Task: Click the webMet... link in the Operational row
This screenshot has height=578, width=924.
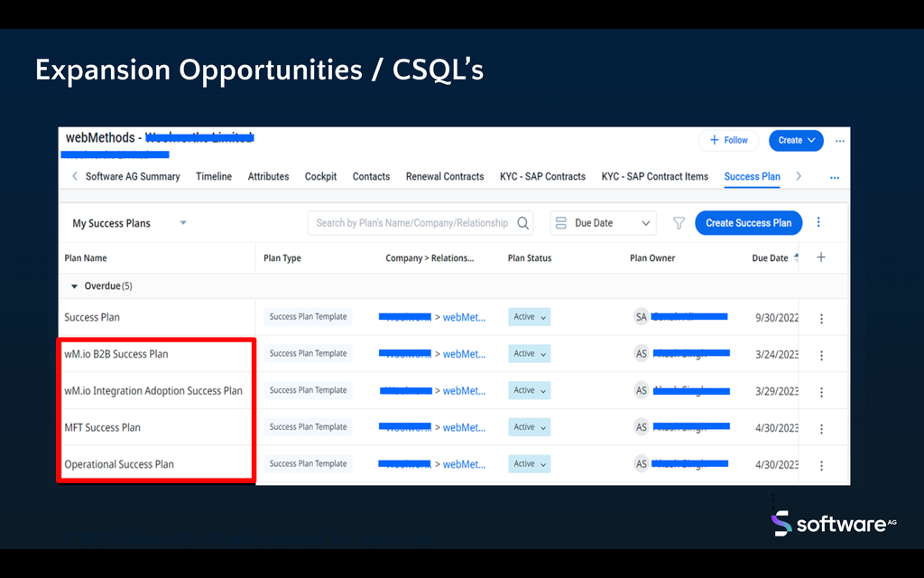Action: tap(465, 464)
